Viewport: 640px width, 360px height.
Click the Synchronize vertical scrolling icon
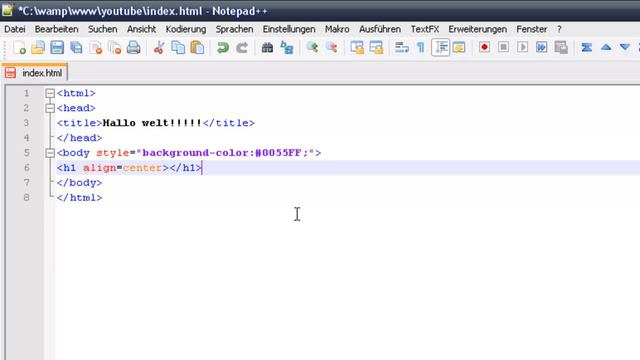pos(357,48)
